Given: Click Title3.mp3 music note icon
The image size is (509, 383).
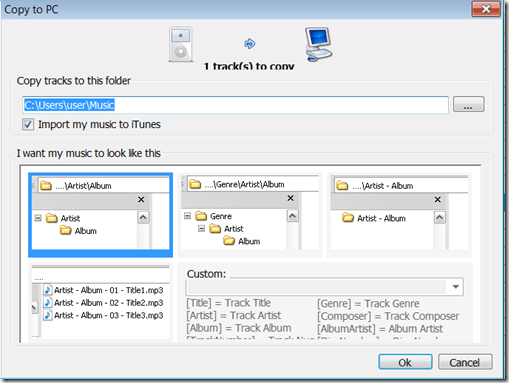Looking at the screenshot, I should click(x=48, y=315).
